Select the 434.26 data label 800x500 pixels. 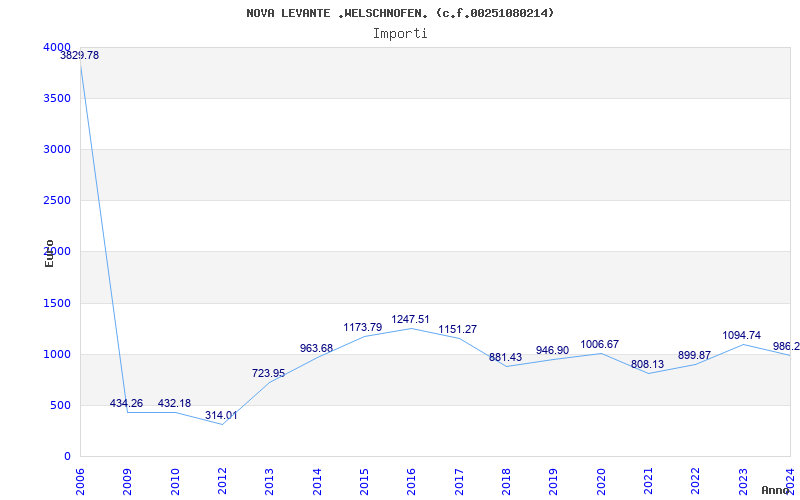click(x=127, y=403)
